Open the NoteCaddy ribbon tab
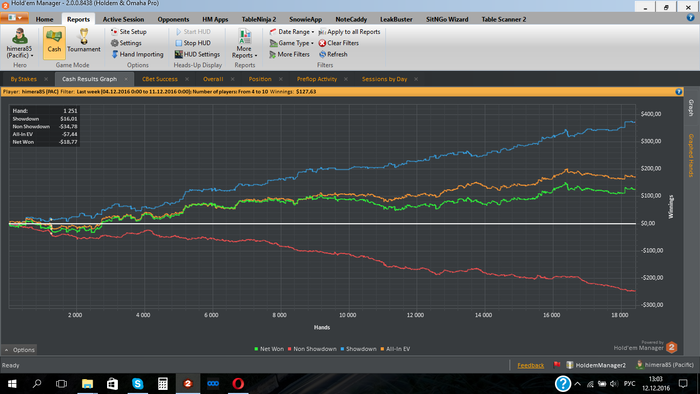Viewport: 700px width, 394px height. coord(351,19)
